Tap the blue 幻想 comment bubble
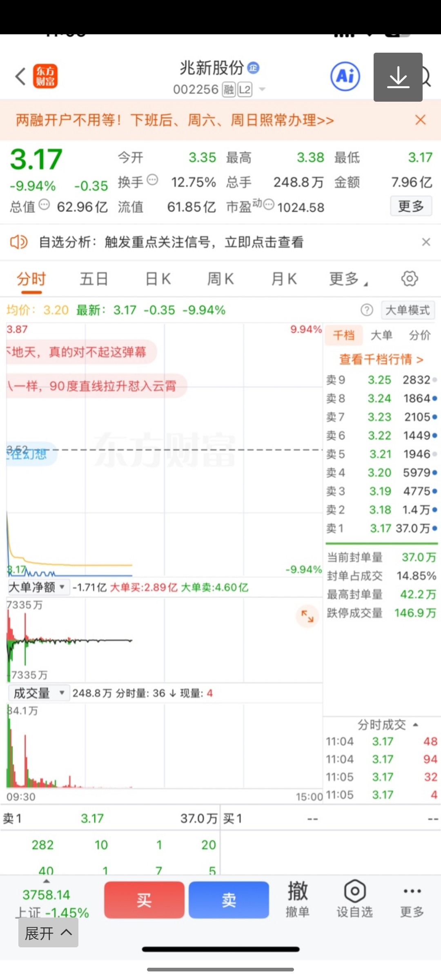The image size is (441, 980). pyautogui.click(x=31, y=454)
